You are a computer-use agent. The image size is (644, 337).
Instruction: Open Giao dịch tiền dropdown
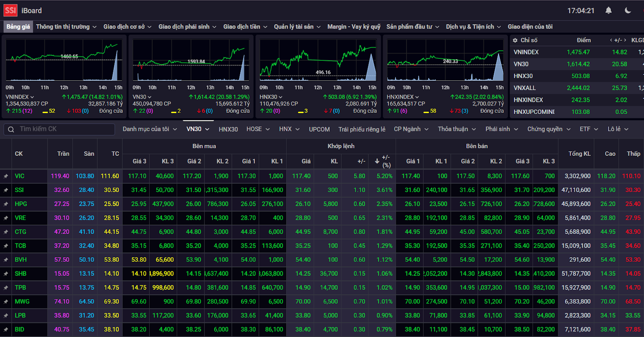point(246,27)
